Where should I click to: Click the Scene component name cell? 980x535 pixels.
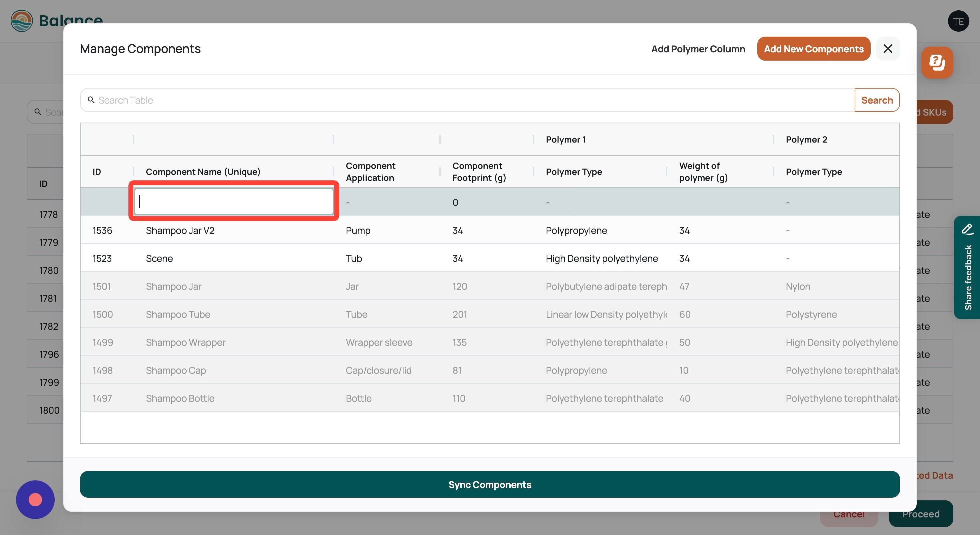point(159,259)
